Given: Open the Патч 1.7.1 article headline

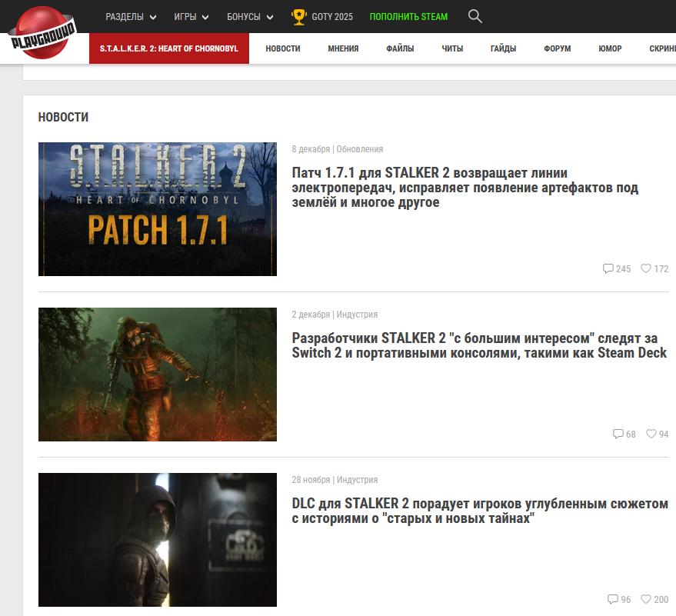Looking at the screenshot, I should point(465,188).
